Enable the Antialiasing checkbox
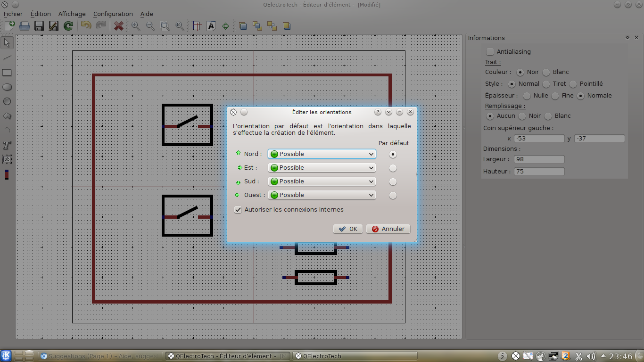The image size is (644, 362). (490, 52)
